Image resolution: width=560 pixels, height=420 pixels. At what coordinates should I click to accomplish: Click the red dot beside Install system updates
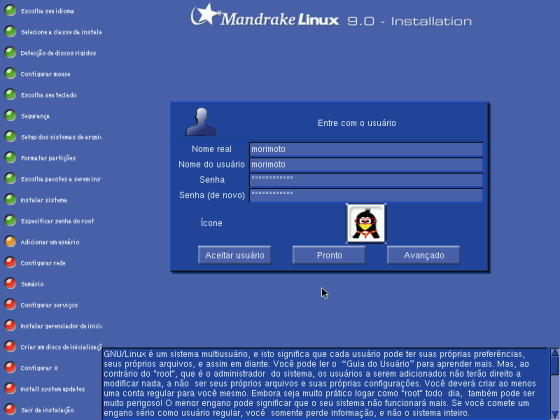pos(10,389)
